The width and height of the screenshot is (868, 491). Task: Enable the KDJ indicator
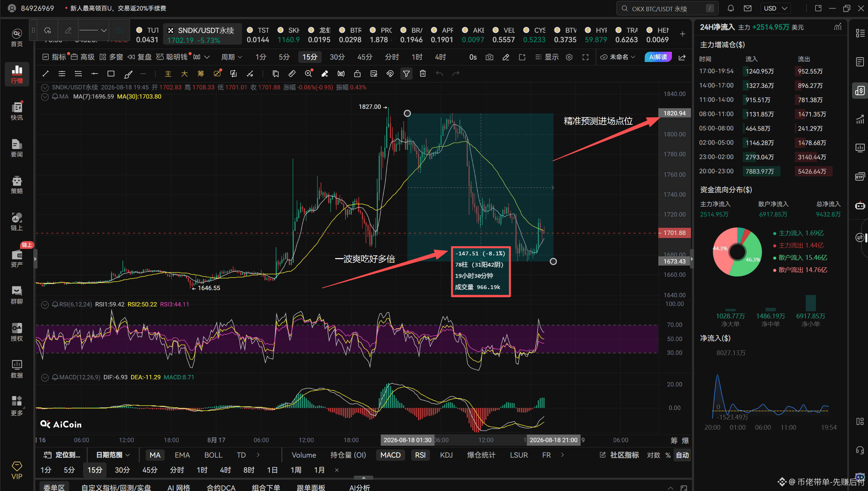pos(446,455)
